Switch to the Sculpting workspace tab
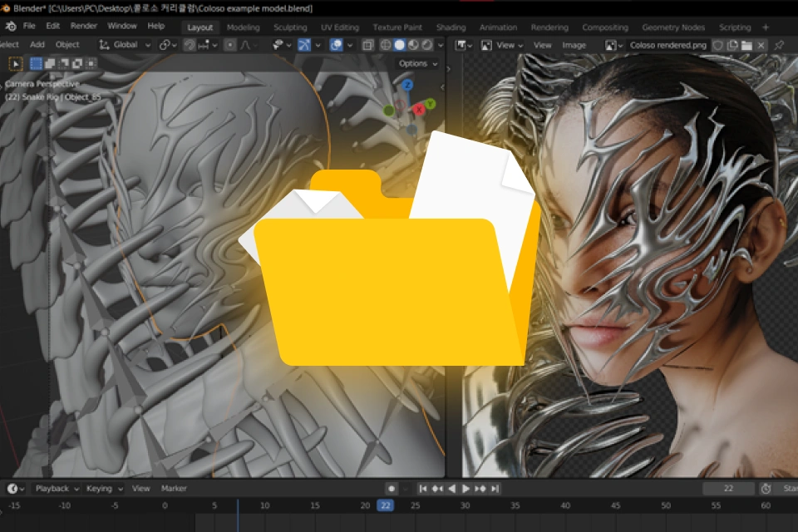The width and height of the screenshot is (798, 532). 290,27
